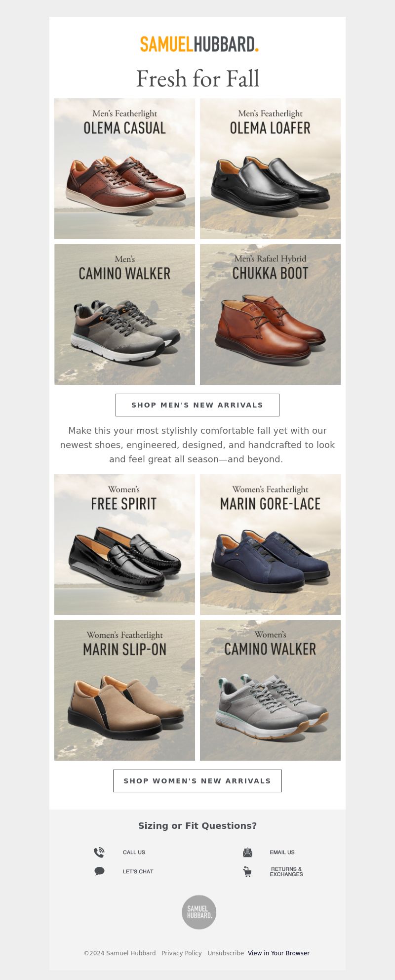Click the Samuel Hubbard header logo

[199, 44]
